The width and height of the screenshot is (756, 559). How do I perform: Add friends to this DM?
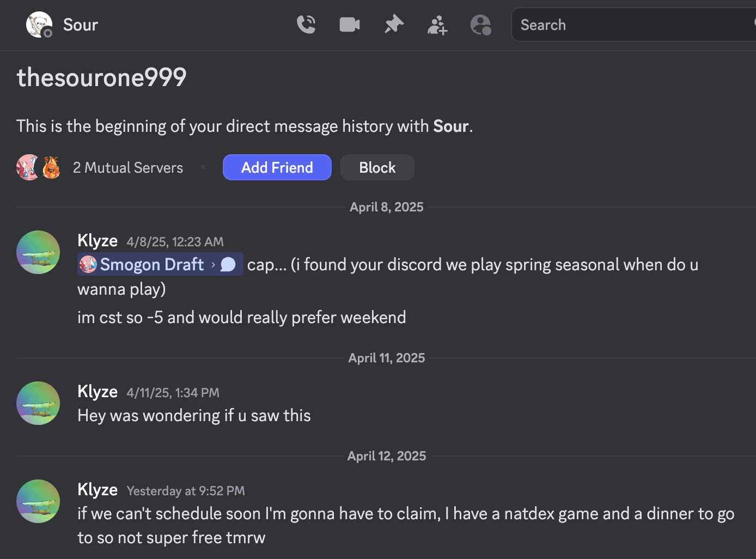pos(437,25)
